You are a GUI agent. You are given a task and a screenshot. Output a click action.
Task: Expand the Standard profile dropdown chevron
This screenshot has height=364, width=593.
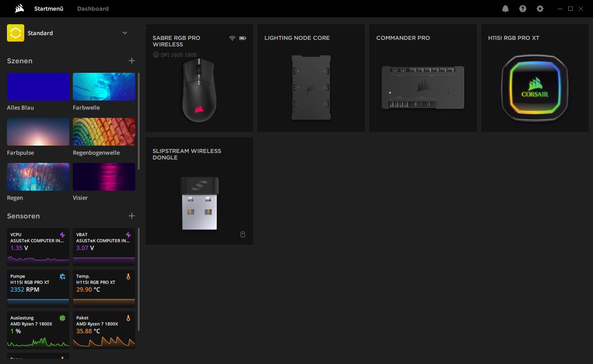coord(125,33)
